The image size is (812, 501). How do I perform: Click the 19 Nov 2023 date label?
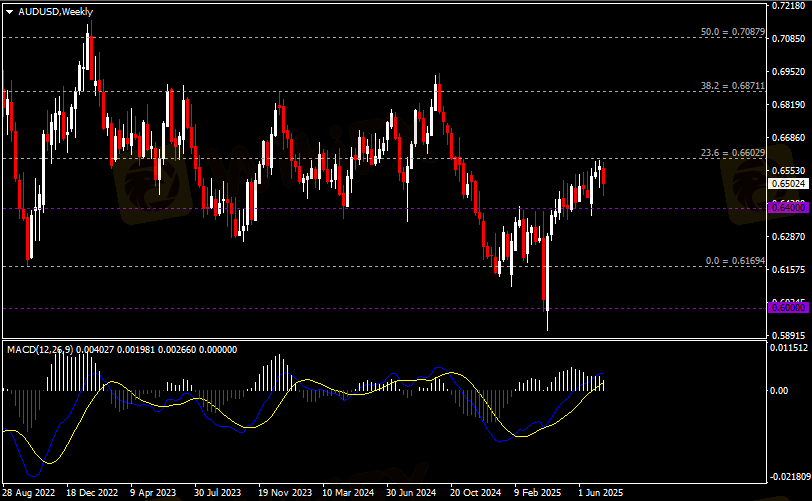[x=285, y=492]
